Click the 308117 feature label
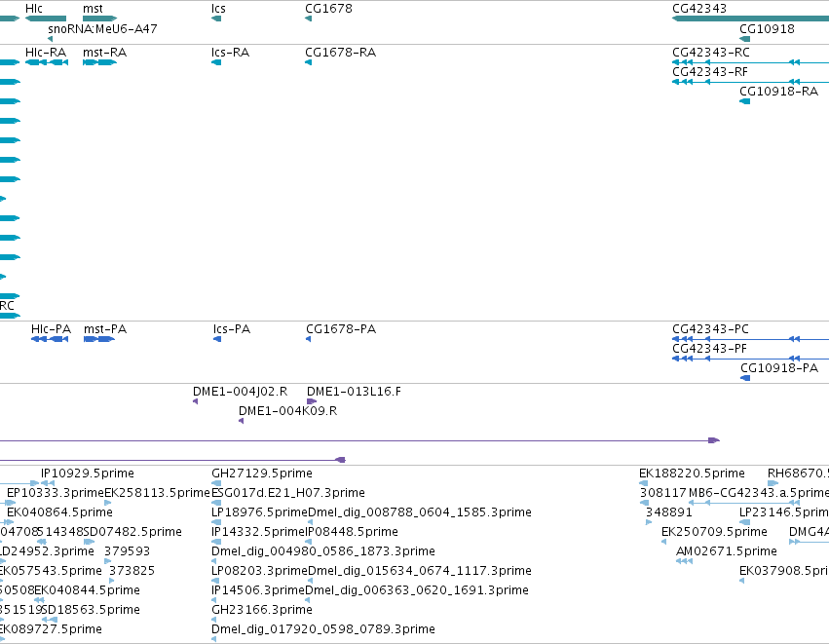Screen dimensions: 829x644 [x=663, y=493]
